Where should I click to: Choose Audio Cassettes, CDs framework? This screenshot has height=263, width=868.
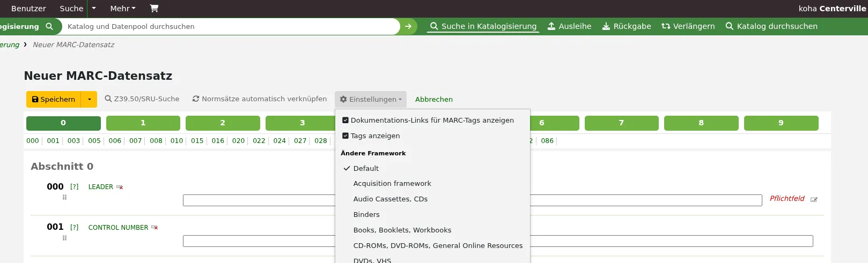click(391, 199)
